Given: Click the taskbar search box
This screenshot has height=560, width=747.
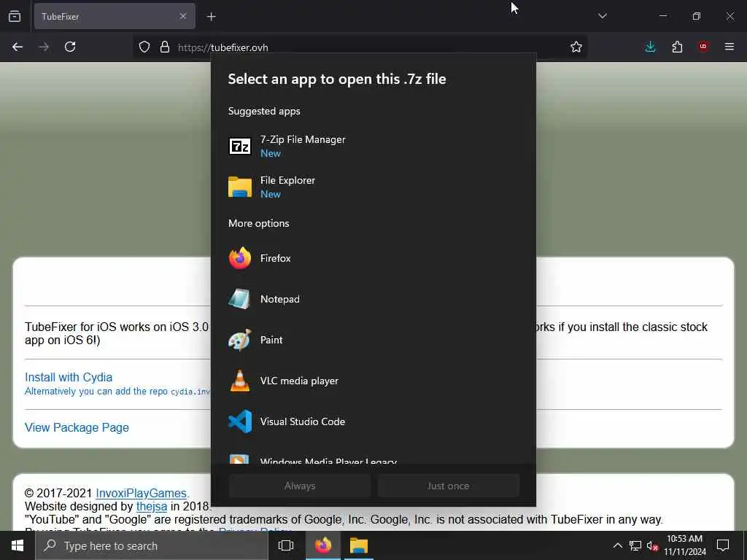Looking at the screenshot, I should tap(152, 545).
